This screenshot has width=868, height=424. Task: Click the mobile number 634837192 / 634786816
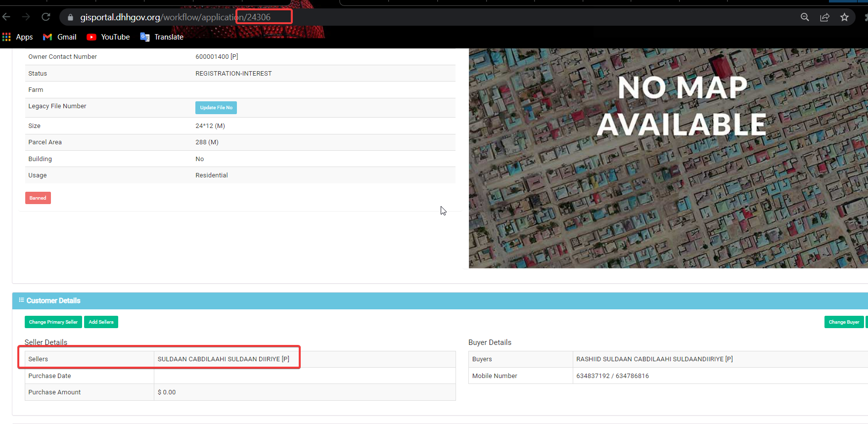pos(612,376)
